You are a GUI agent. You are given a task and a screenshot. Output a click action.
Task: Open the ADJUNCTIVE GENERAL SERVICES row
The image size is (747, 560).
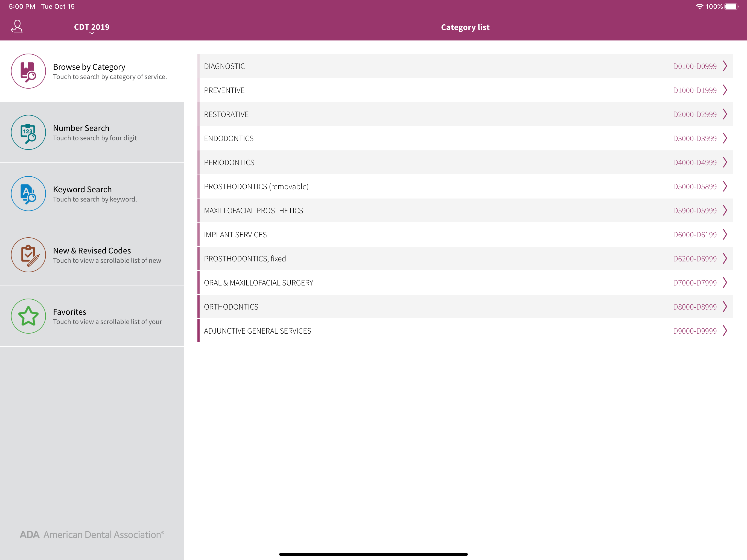coord(465,331)
